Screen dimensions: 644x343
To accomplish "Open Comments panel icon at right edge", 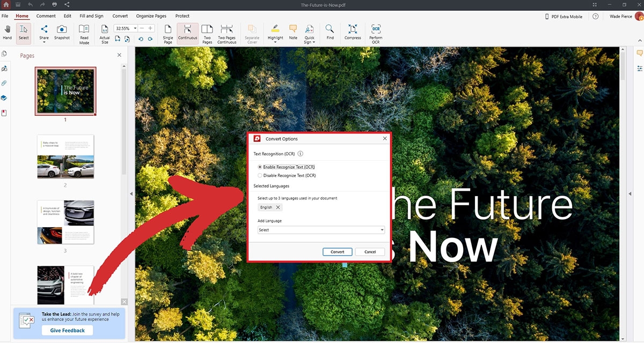I will click(x=640, y=53).
